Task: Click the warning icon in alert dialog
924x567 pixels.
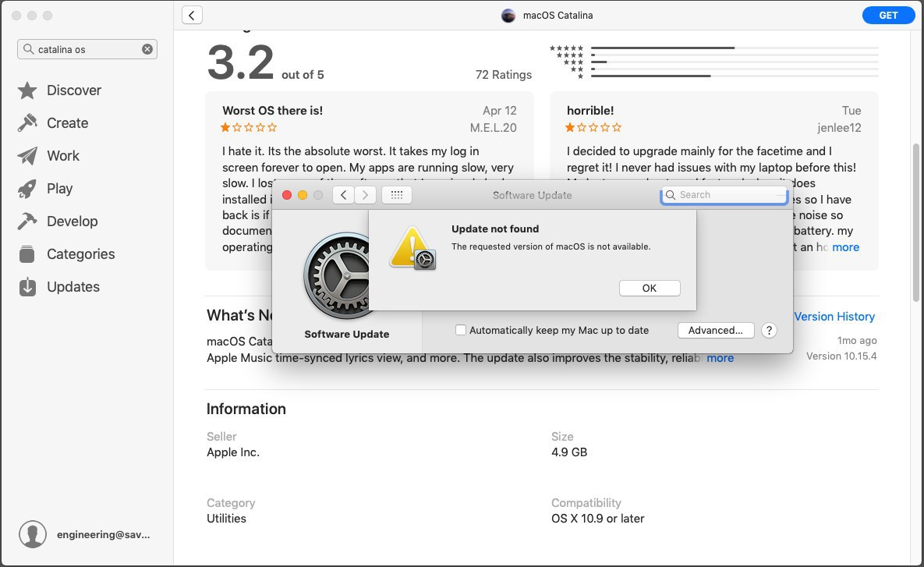Action: [412, 248]
